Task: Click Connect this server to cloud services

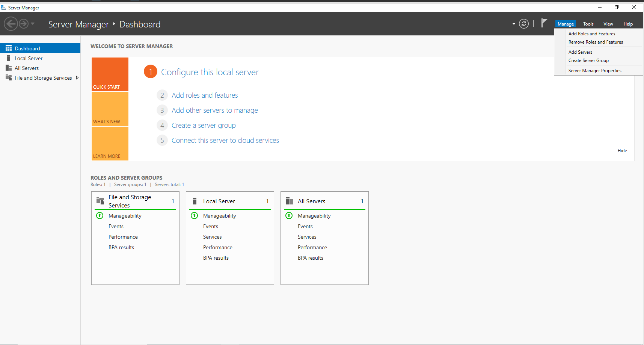Action: pyautogui.click(x=225, y=141)
